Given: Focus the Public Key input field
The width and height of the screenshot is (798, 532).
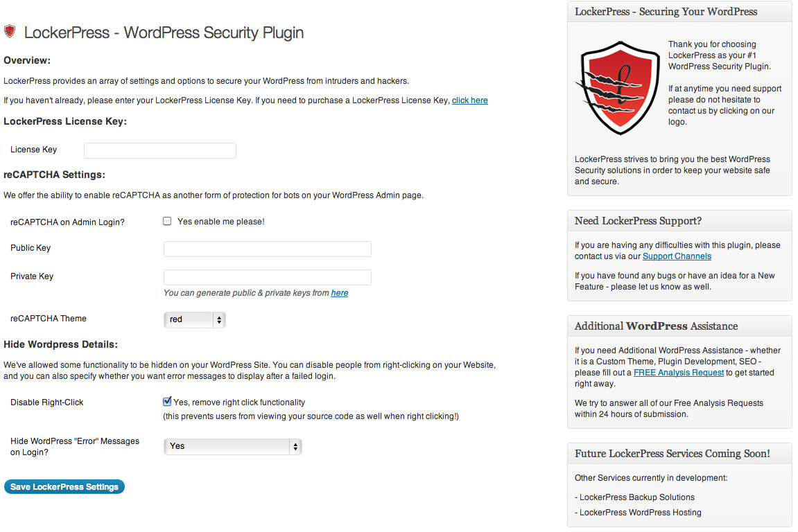Looking at the screenshot, I should click(267, 249).
